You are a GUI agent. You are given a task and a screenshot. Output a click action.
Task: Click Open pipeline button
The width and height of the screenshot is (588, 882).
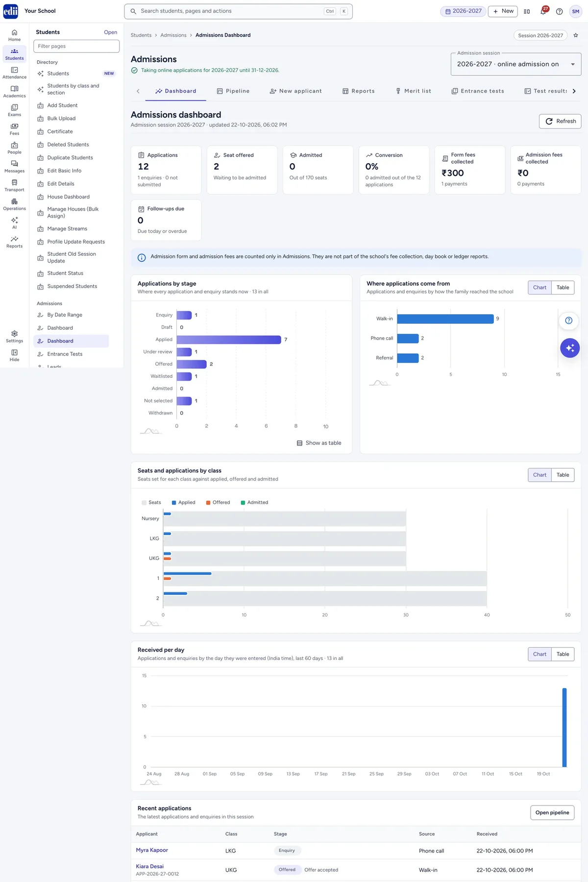552,812
